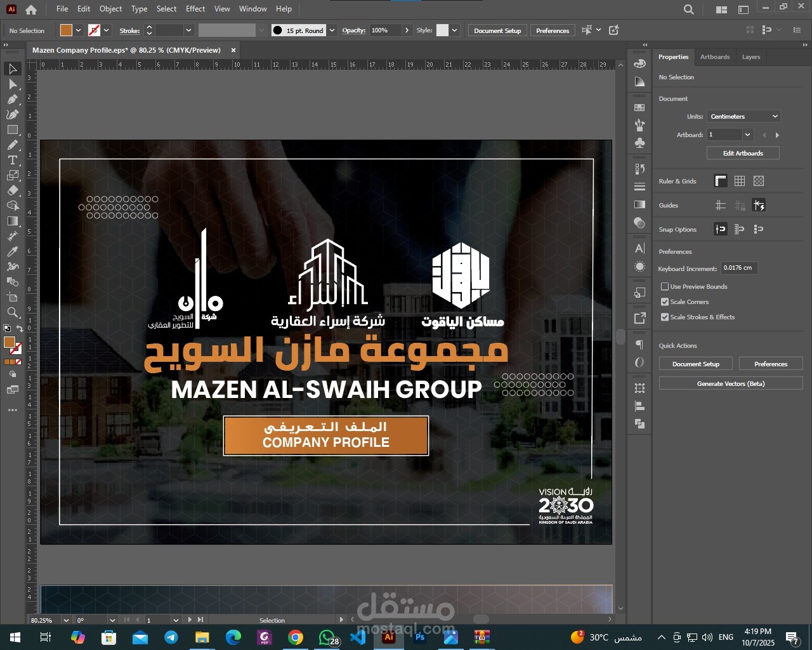Open the Symbols panel club icon
The width and height of the screenshot is (812, 650).
tap(639, 143)
